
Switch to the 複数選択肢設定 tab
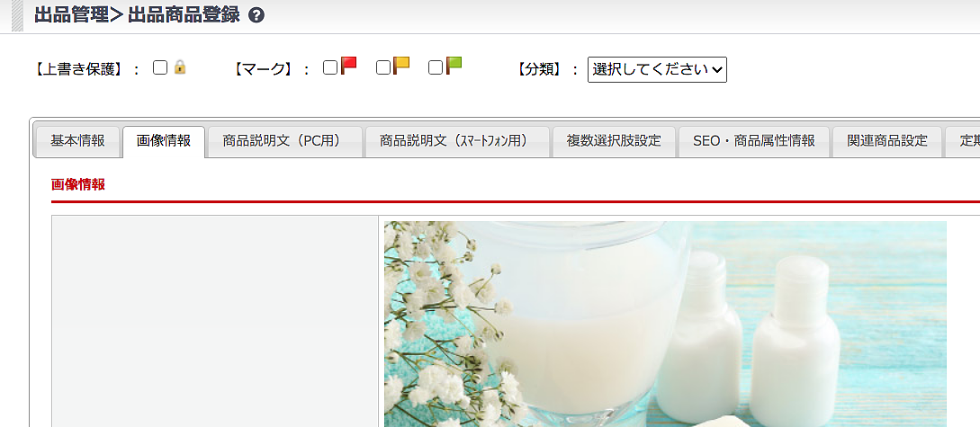tap(614, 141)
